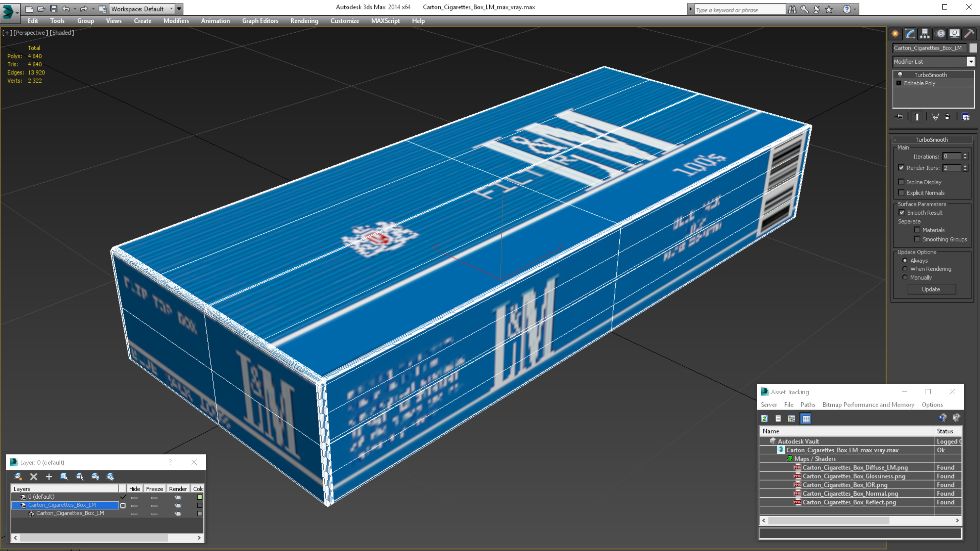Open Paths menu in Asset Tracking

point(808,405)
